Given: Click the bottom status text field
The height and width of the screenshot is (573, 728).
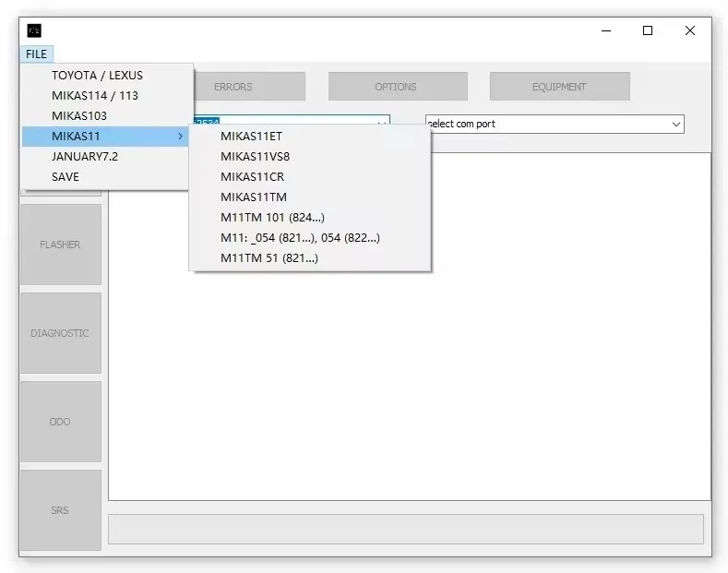Looking at the screenshot, I should pyautogui.click(x=406, y=529).
